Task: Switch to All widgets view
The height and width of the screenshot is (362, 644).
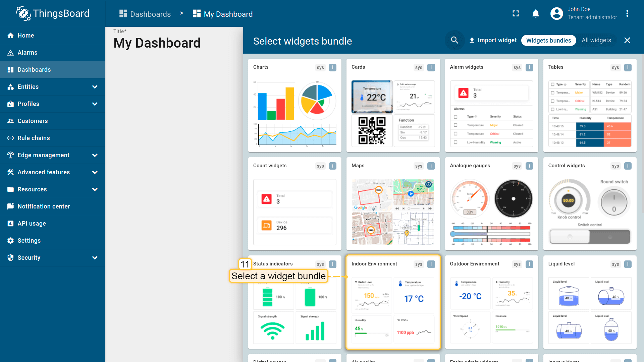Action: tap(596, 40)
